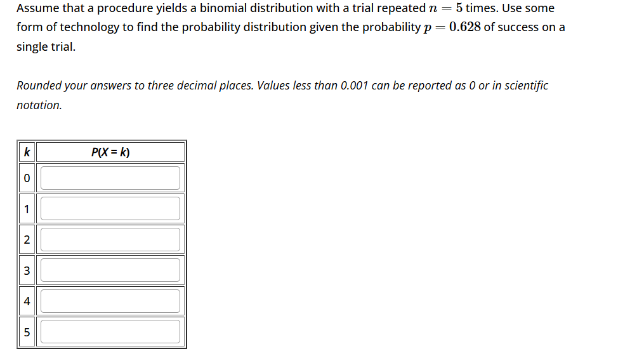Click the 'k' column header cell

pyautogui.click(x=26, y=152)
